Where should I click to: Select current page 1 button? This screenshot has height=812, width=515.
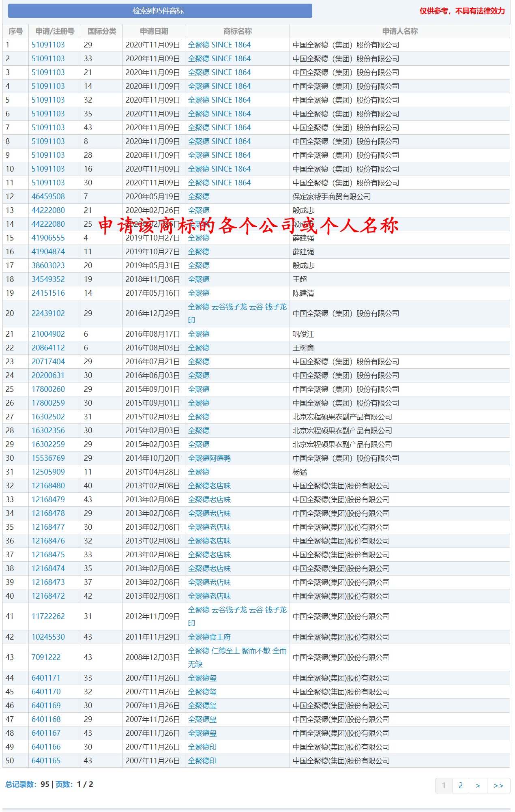click(444, 786)
